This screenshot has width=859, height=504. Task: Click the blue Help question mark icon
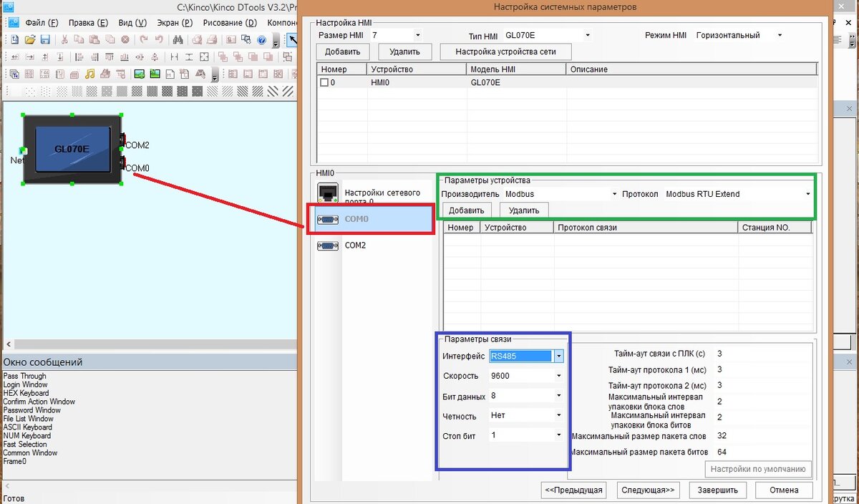(261, 40)
